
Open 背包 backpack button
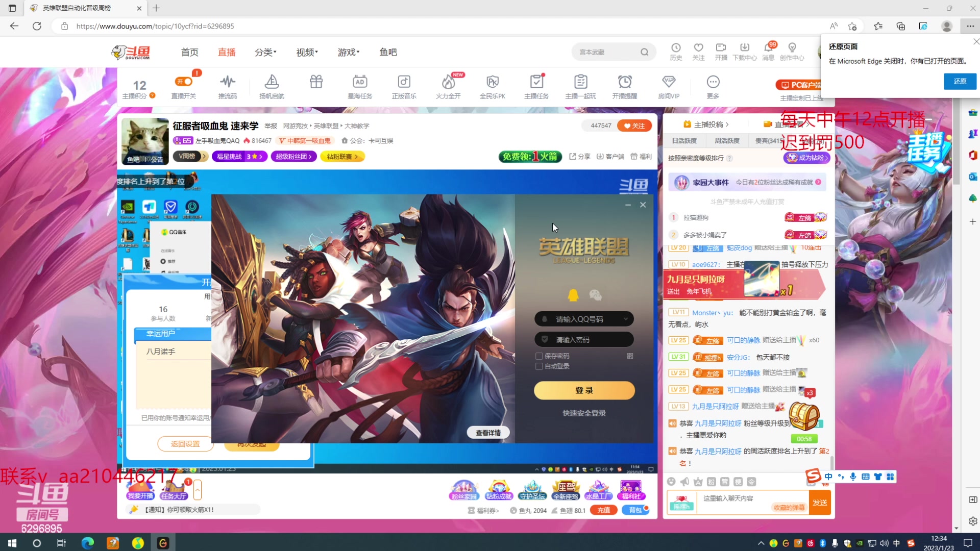point(635,510)
